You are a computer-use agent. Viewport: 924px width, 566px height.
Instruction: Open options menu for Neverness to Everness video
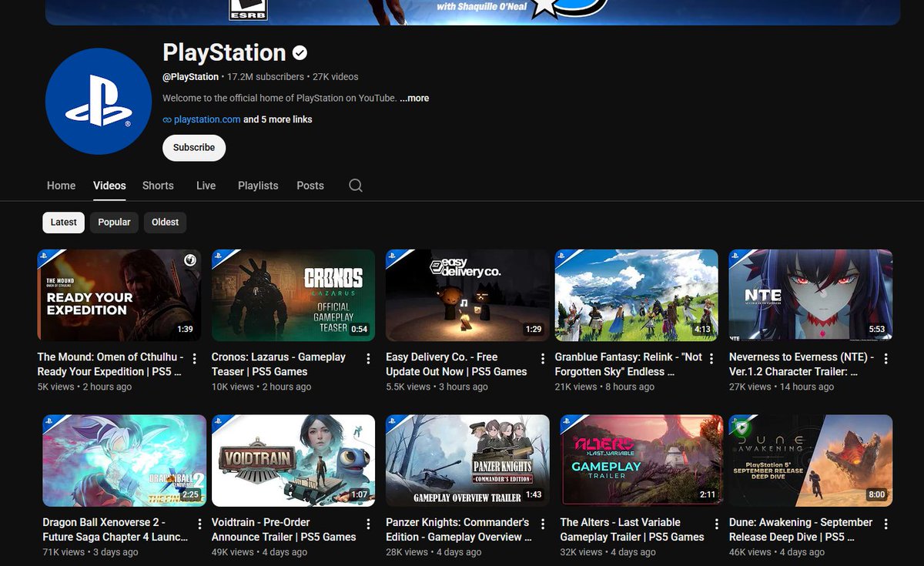(x=886, y=359)
